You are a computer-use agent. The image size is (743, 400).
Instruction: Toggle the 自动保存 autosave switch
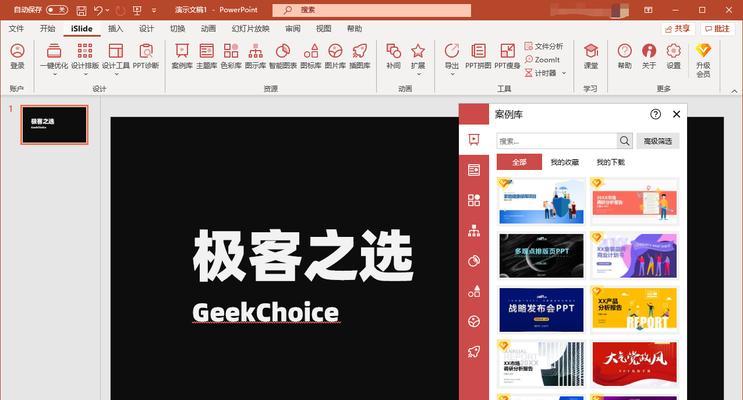[x=56, y=9]
